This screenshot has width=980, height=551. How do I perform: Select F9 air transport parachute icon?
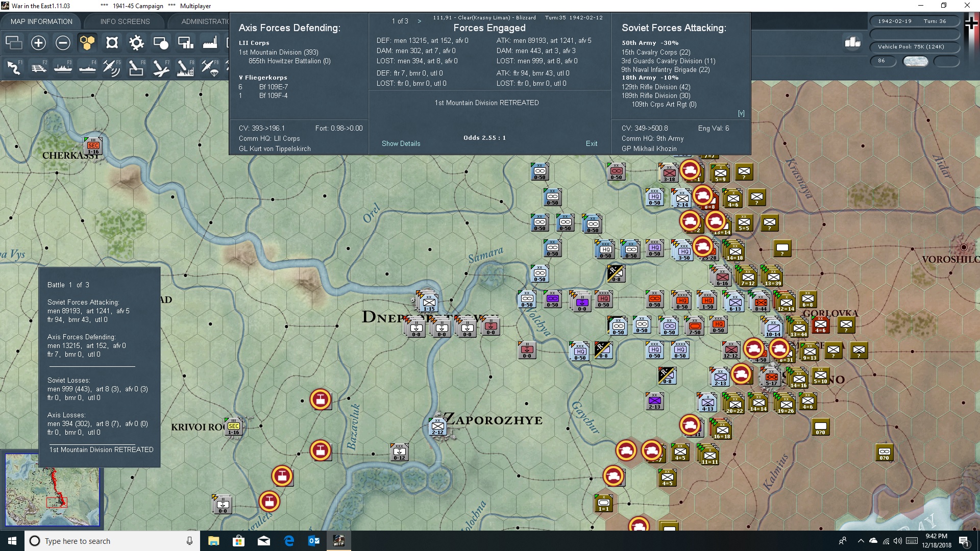(210, 67)
